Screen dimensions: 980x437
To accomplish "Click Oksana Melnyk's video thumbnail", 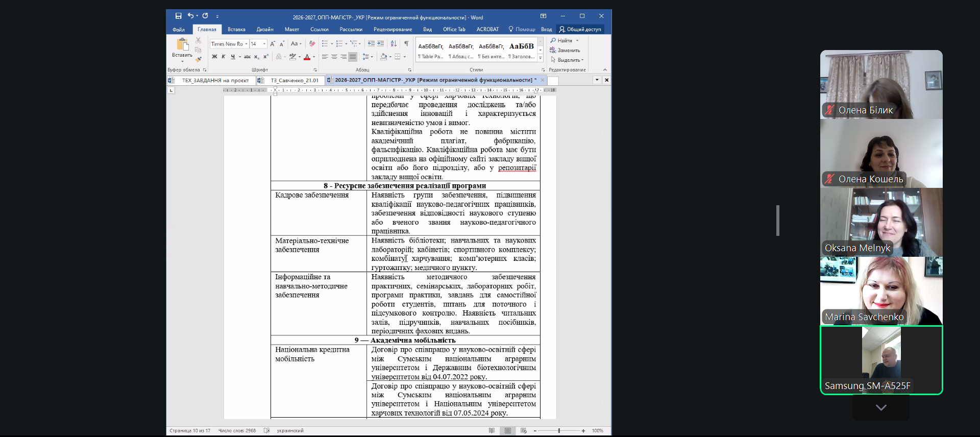I will 881,222.
